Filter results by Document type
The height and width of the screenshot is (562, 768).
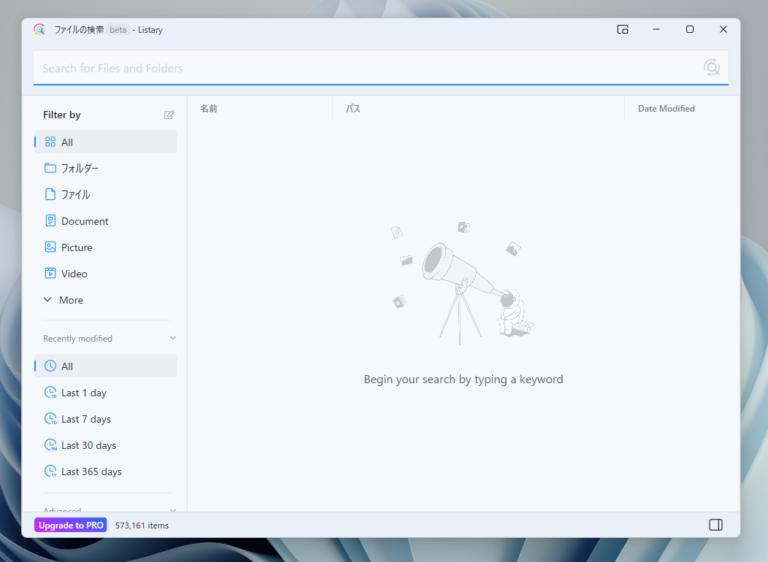[84, 221]
